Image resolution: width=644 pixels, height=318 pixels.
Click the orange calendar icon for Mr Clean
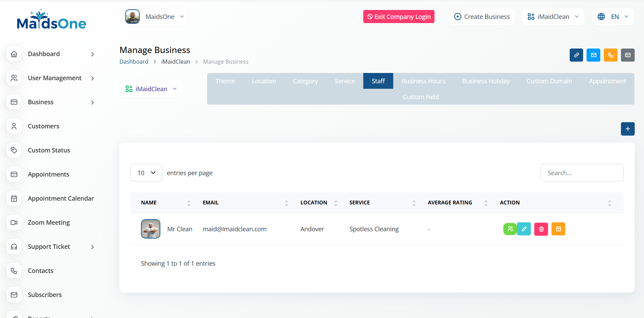click(558, 229)
